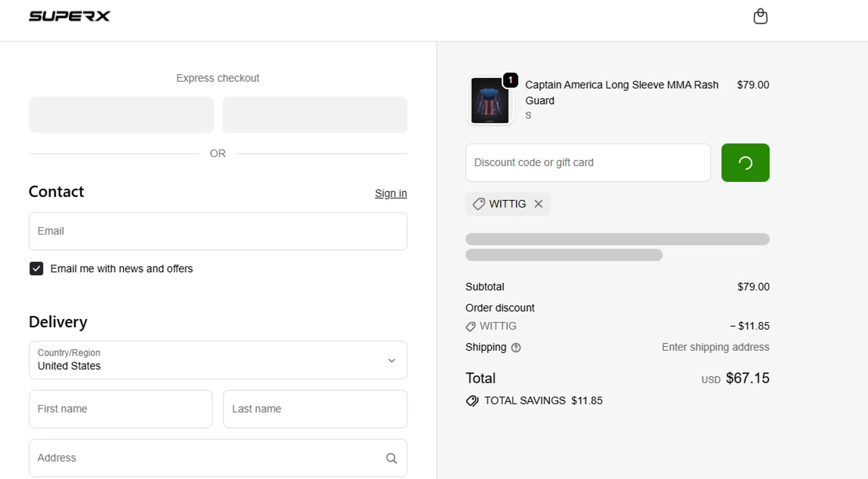This screenshot has height=479, width=868.
Task: Uncheck Email me with news and offers
Action: coord(36,269)
